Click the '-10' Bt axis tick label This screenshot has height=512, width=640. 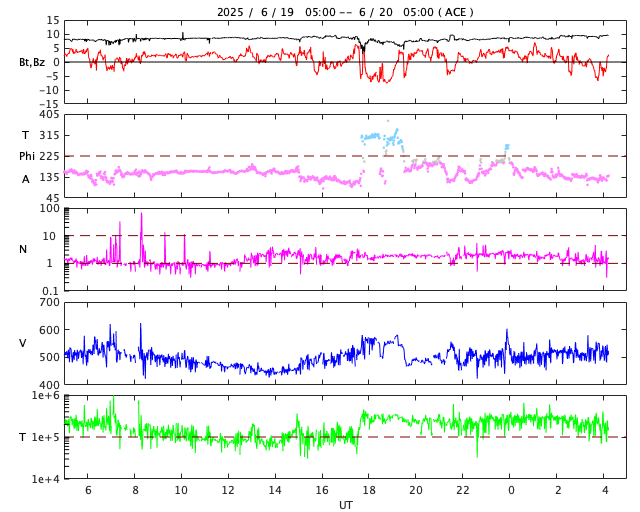[49, 90]
